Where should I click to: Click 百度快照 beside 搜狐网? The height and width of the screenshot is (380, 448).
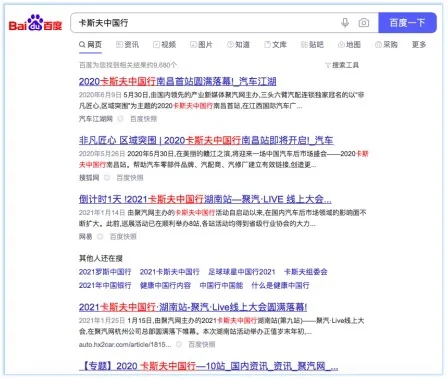point(130,178)
